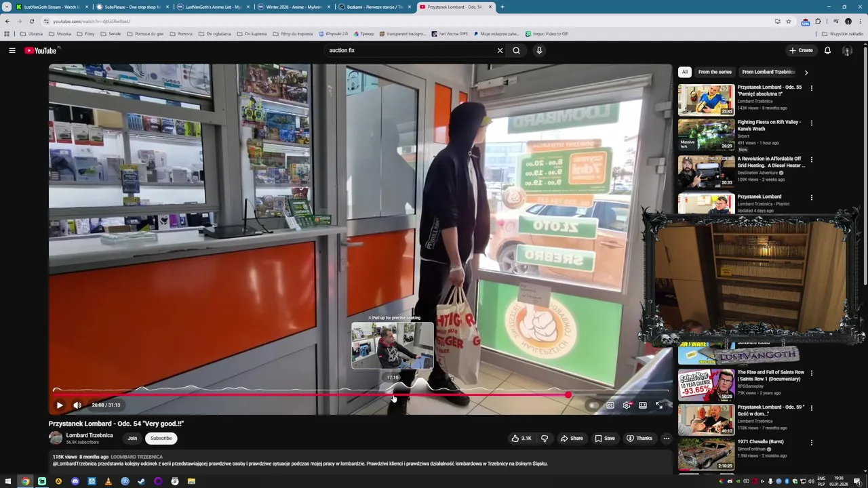This screenshot has width=868, height=488.
Task: Select the 'From Lombard Trzebnica' chip
Action: [x=768, y=72]
